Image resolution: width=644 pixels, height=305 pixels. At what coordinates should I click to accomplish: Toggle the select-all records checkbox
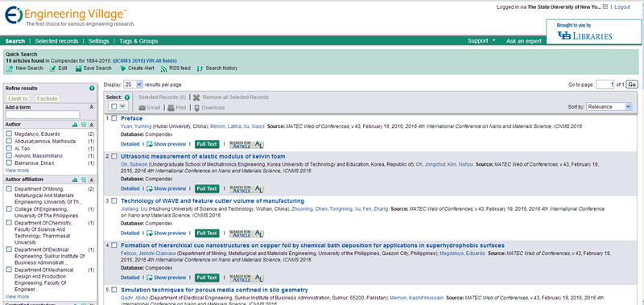[x=114, y=106]
